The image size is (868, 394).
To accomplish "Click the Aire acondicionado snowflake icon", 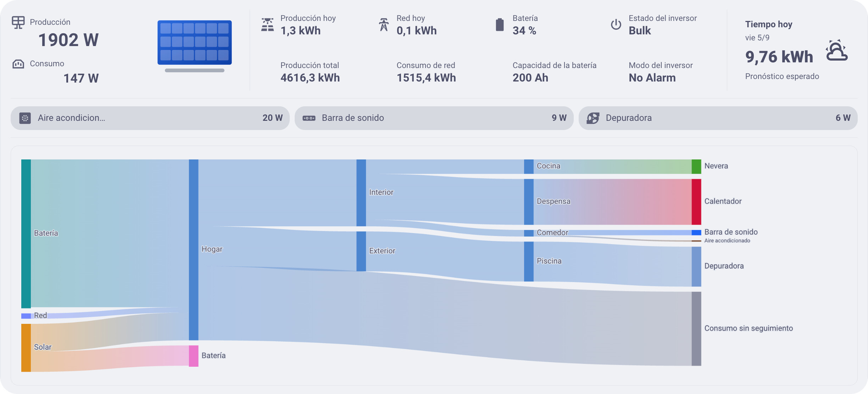I will pyautogui.click(x=25, y=118).
